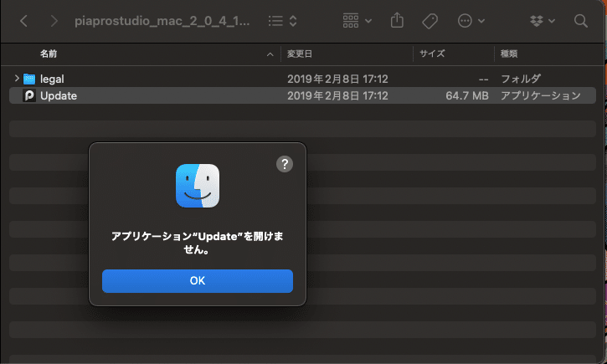Toggle sort order with the ascending arrow

[x=270, y=54]
